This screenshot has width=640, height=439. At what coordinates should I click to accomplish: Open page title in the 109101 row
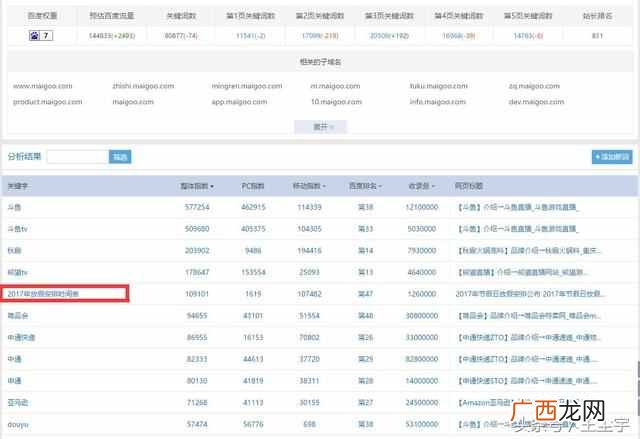pos(531,294)
